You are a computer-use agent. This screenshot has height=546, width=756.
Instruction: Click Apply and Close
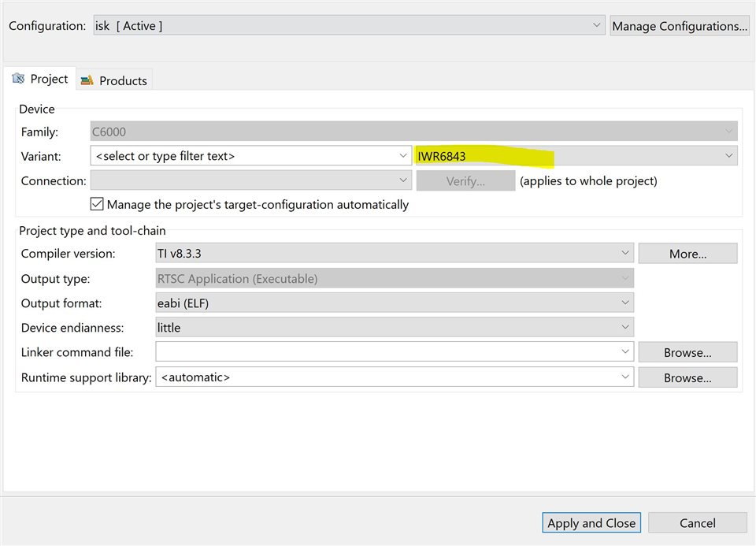pyautogui.click(x=591, y=523)
